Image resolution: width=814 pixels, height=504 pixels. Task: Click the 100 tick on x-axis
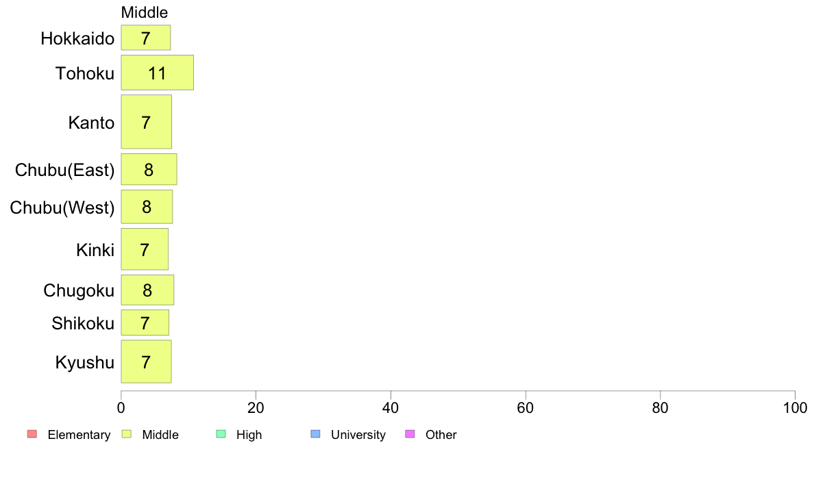pos(795,408)
